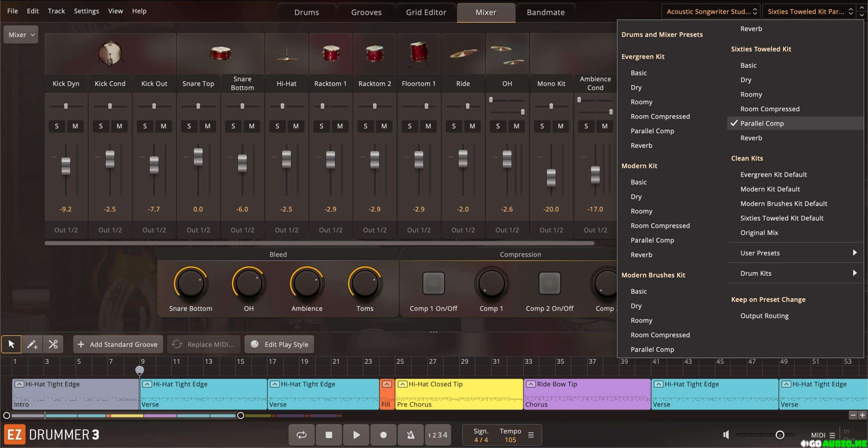
Task: Expand the Intro Hi-Hat Tight Edge block
Action: tap(19, 384)
